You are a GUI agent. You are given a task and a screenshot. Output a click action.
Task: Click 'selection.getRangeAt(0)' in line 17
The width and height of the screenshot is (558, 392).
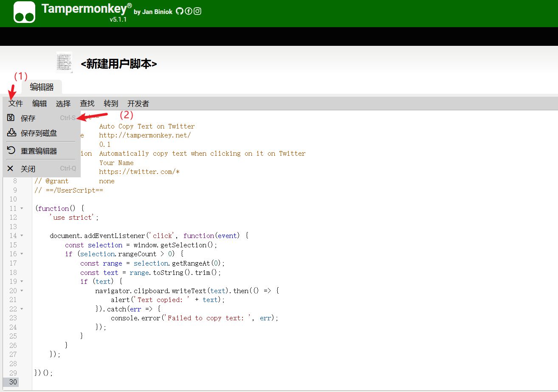click(x=178, y=263)
